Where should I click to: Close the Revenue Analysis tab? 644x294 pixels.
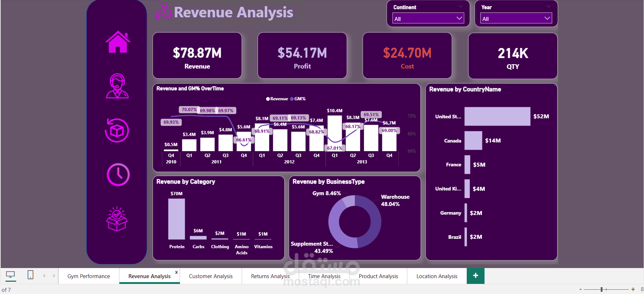pyautogui.click(x=176, y=272)
